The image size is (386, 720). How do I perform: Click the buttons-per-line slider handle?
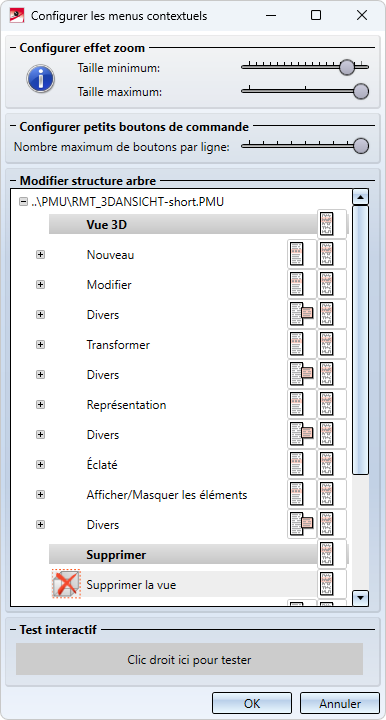(361, 146)
